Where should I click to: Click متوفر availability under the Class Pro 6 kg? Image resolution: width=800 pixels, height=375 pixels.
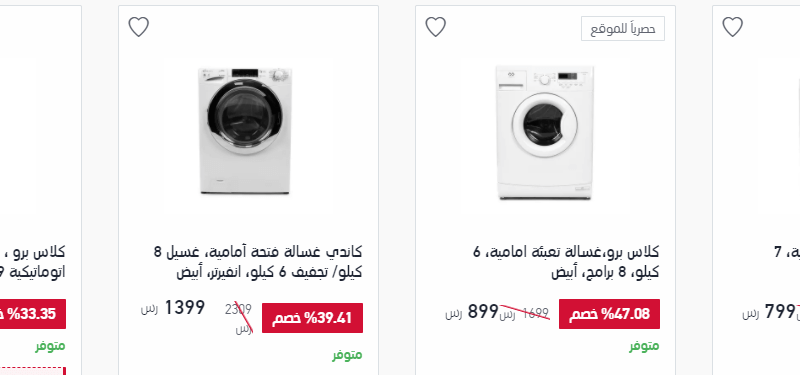tap(644, 346)
